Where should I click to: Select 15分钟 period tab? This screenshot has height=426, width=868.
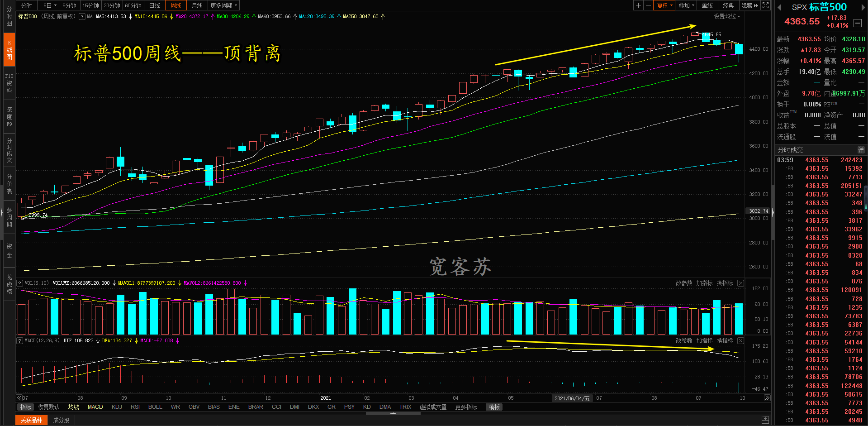[x=91, y=5]
